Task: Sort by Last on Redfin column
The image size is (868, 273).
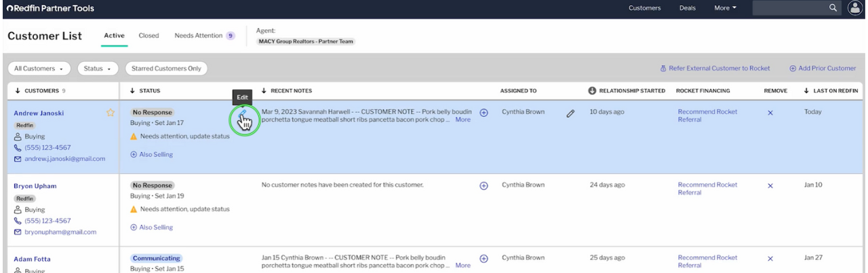Action: (x=831, y=91)
